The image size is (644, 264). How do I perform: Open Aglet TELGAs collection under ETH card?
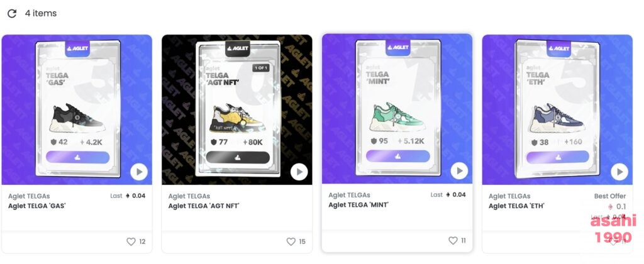pyautogui.click(x=509, y=196)
